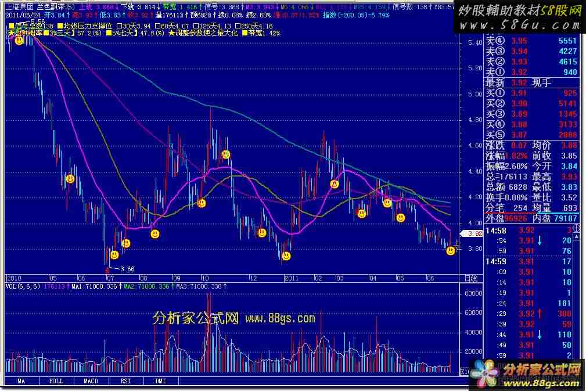Click the crosshair icon above the tick list scrollbar

[576, 228]
